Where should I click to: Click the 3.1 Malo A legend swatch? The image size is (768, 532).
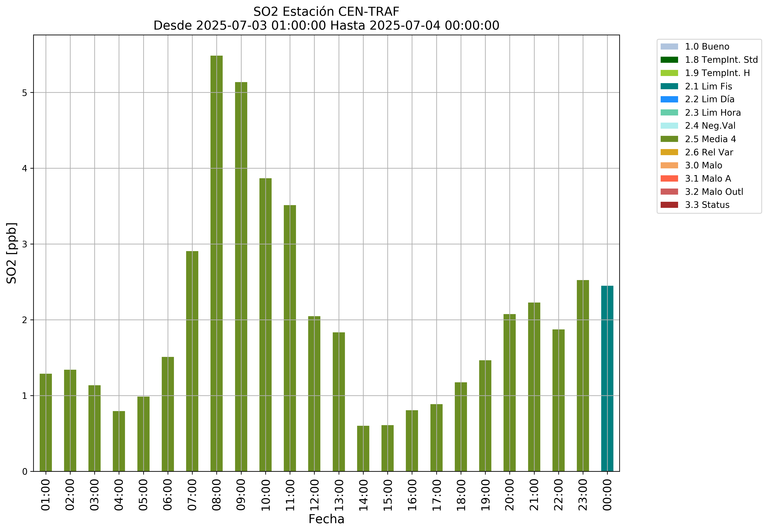pyautogui.click(x=669, y=178)
